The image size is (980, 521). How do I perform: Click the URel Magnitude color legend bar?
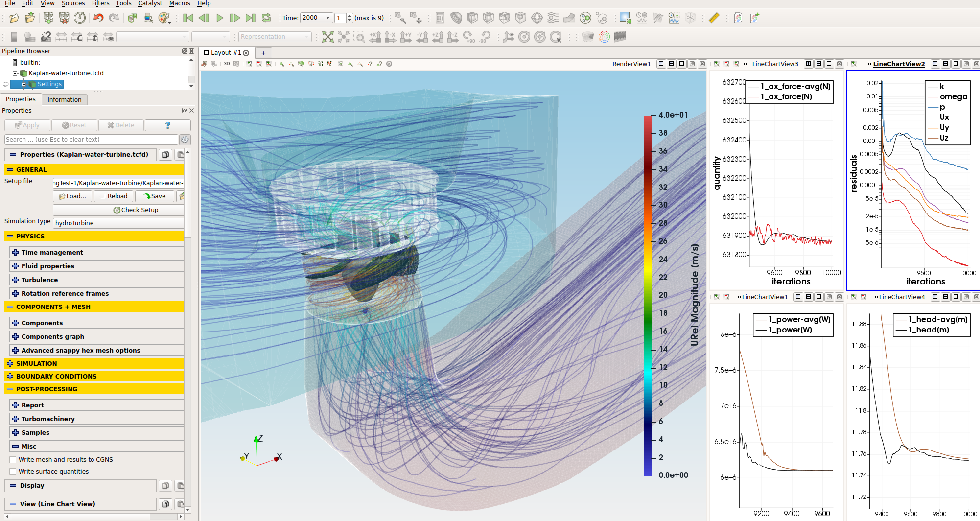[648, 295]
